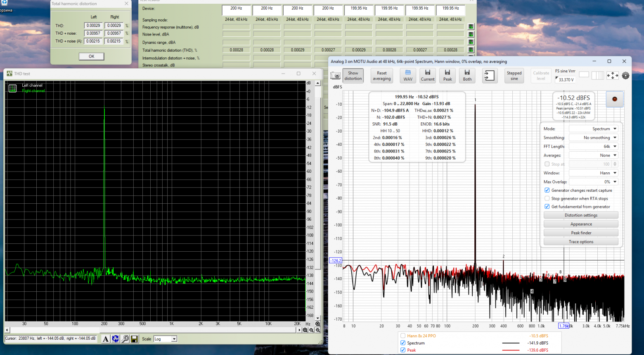Open the Scale dropdown set to Log

point(165,339)
